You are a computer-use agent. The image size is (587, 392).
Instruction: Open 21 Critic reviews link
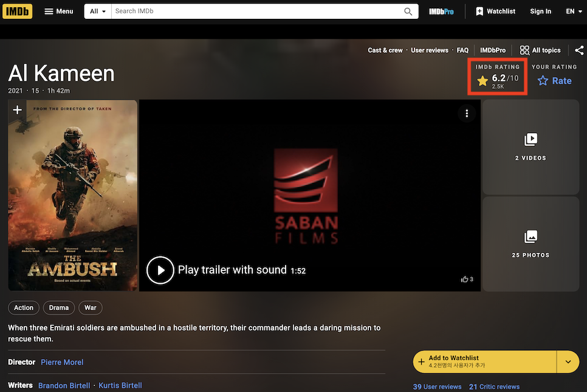point(494,387)
